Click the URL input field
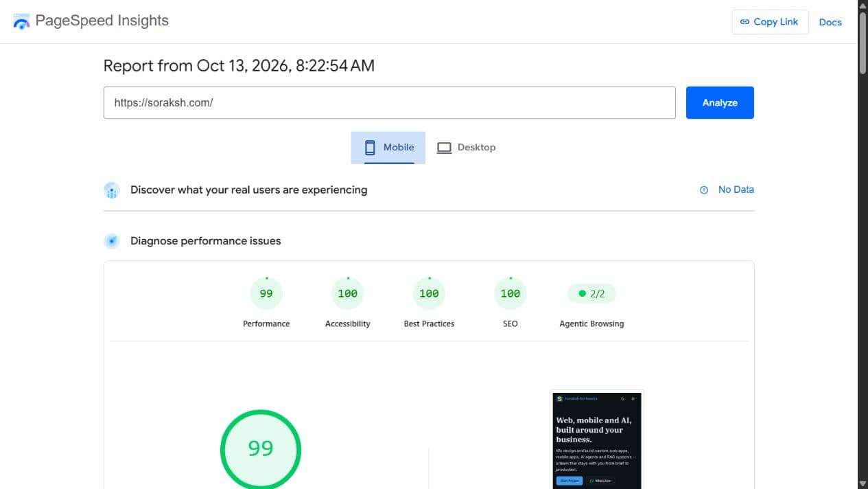 click(x=389, y=102)
